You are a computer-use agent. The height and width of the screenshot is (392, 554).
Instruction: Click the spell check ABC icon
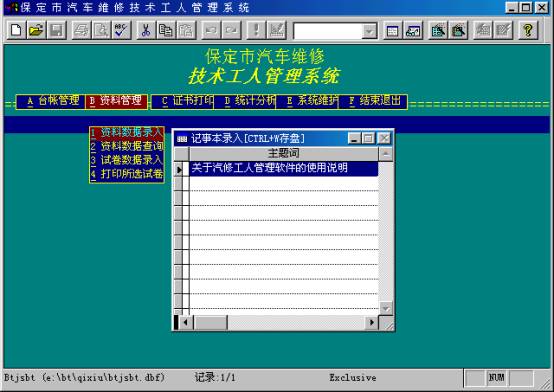[x=122, y=30]
